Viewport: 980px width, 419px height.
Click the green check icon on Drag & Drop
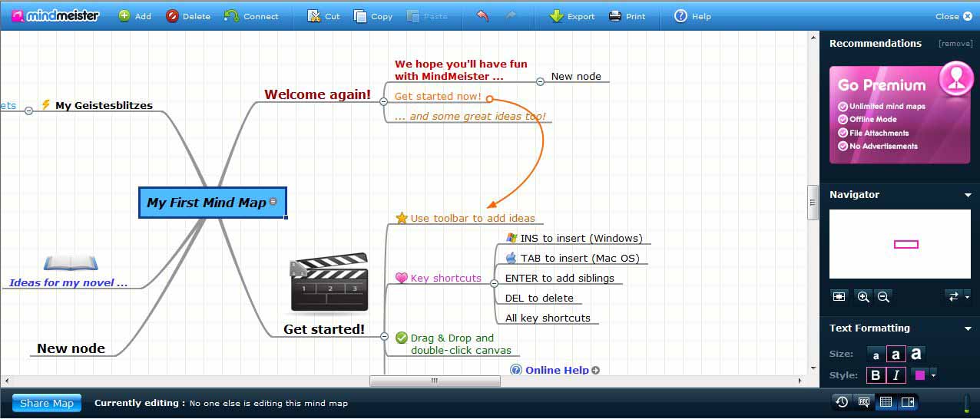pos(402,338)
